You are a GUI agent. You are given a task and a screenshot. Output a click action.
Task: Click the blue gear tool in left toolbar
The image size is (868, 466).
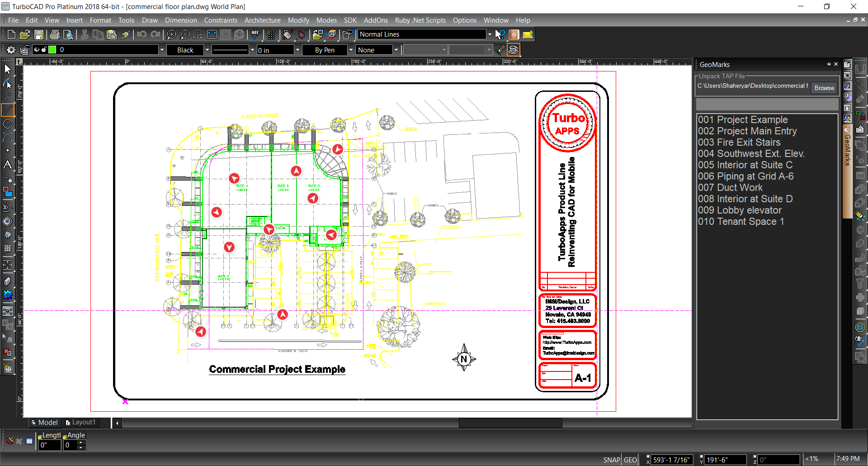tap(8, 295)
